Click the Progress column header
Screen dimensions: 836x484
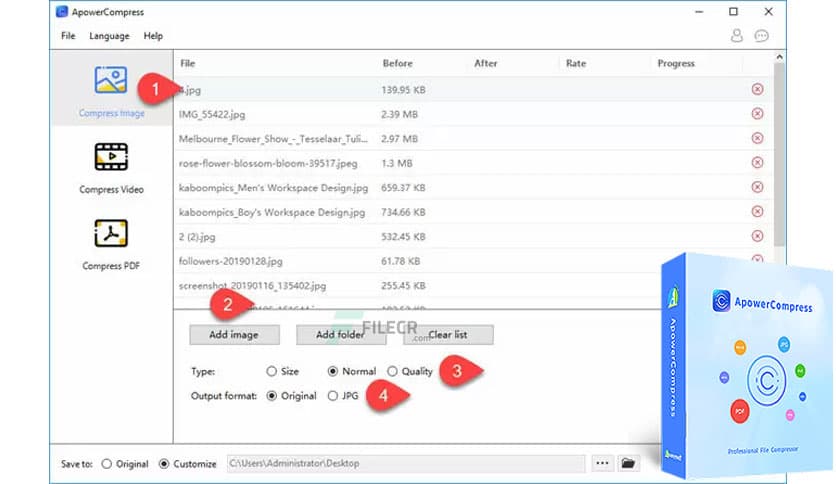coord(676,63)
